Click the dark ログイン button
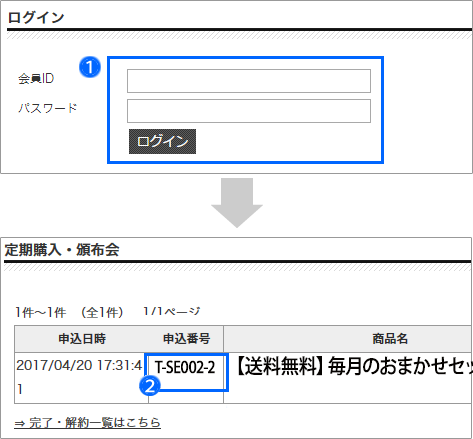 pos(162,141)
